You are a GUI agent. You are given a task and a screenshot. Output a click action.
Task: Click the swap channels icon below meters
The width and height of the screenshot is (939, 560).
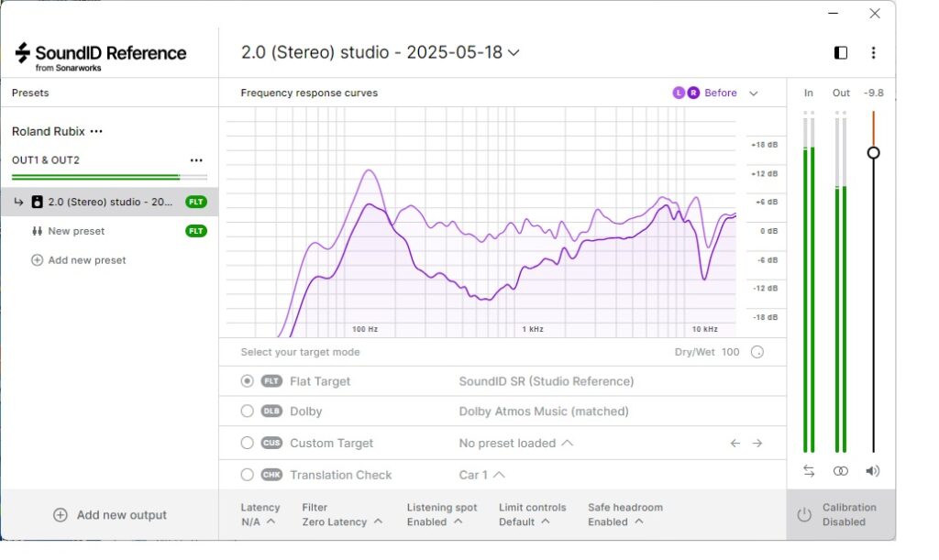click(809, 470)
